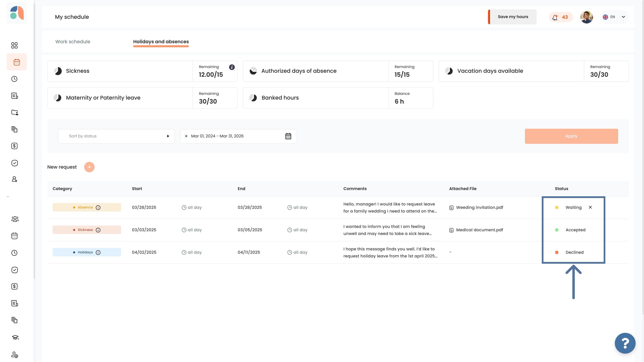Click the Holidays category badge
The height and width of the screenshot is (362, 644).
click(87, 252)
